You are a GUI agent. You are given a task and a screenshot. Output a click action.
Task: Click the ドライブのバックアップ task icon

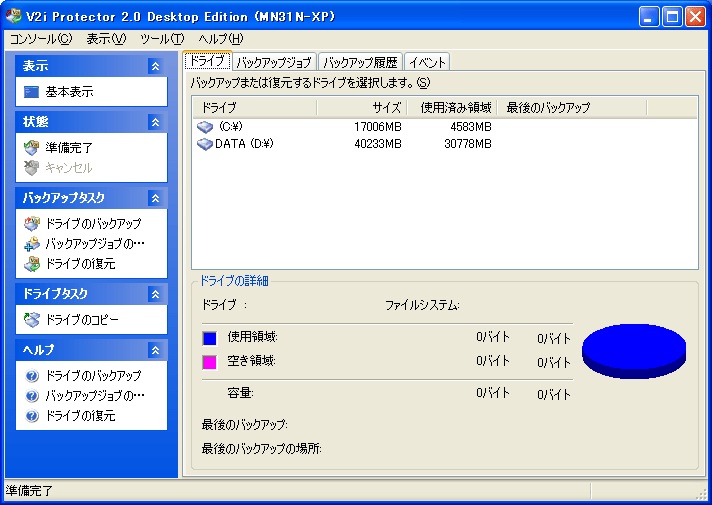[x=32, y=223]
